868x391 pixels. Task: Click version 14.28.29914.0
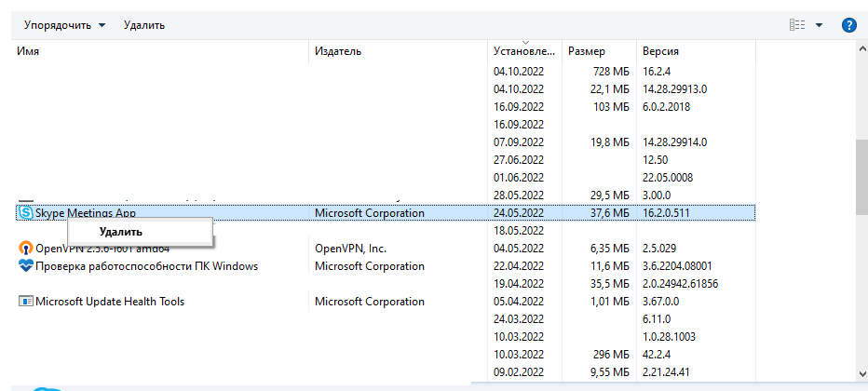coord(675,142)
